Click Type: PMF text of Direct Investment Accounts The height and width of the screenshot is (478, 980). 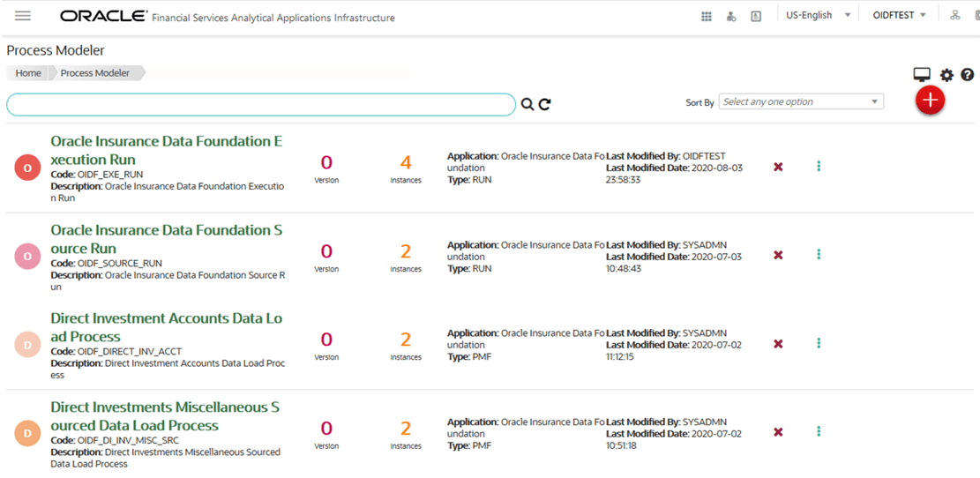coord(469,357)
